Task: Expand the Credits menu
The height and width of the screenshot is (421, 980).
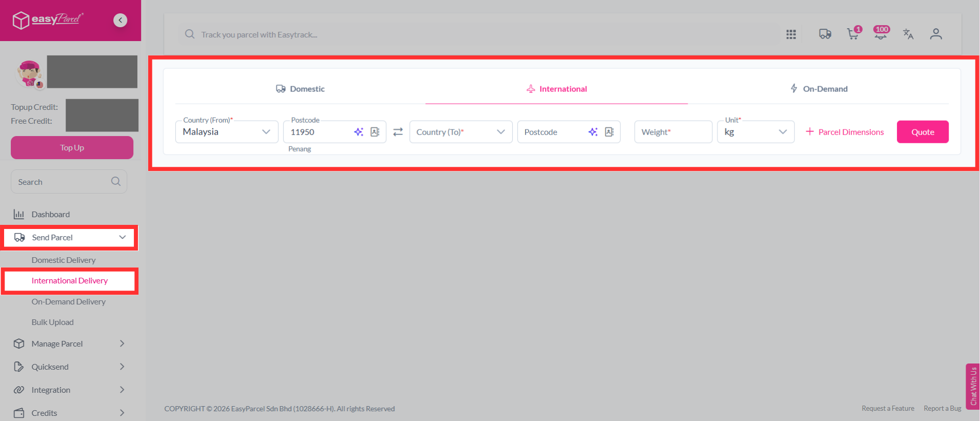Action: (69, 413)
